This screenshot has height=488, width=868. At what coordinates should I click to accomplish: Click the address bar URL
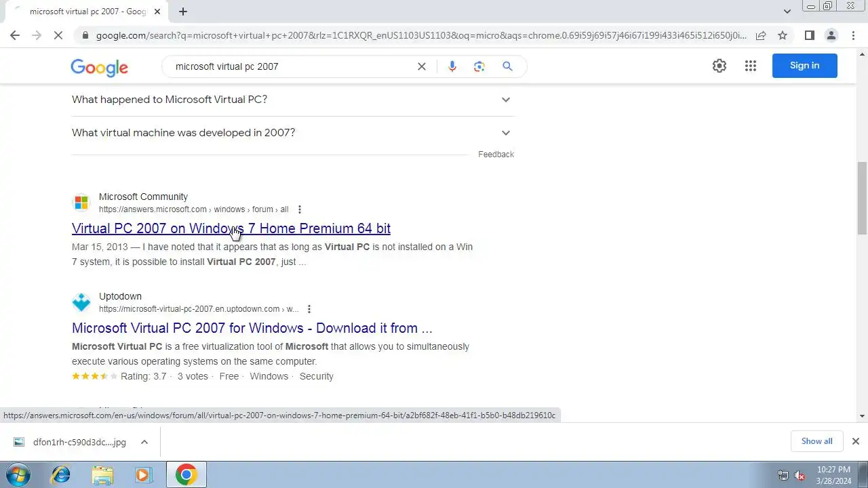point(420,35)
